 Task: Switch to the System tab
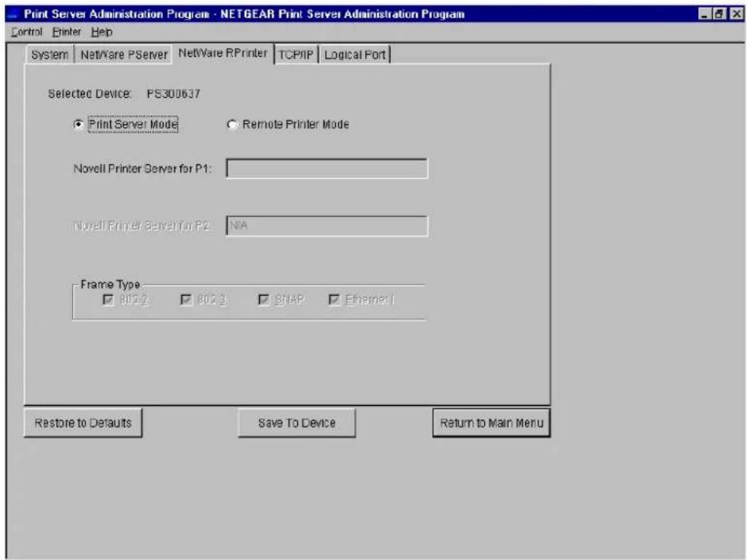pos(50,55)
